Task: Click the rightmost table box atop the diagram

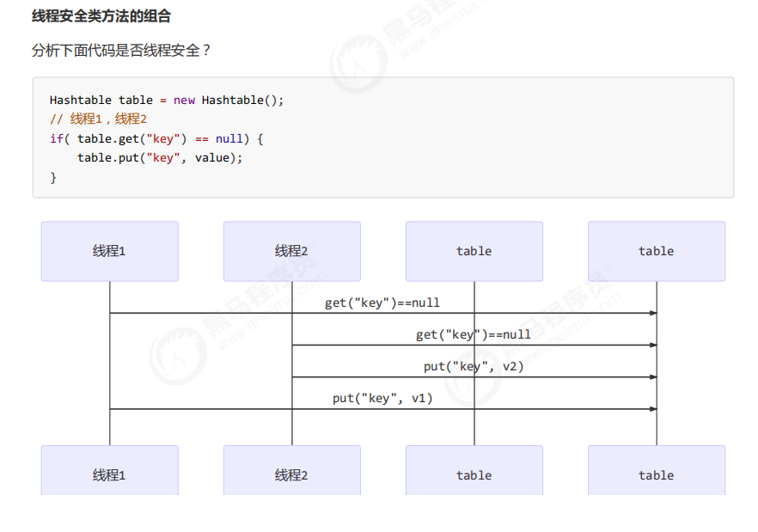Action: coord(656,251)
